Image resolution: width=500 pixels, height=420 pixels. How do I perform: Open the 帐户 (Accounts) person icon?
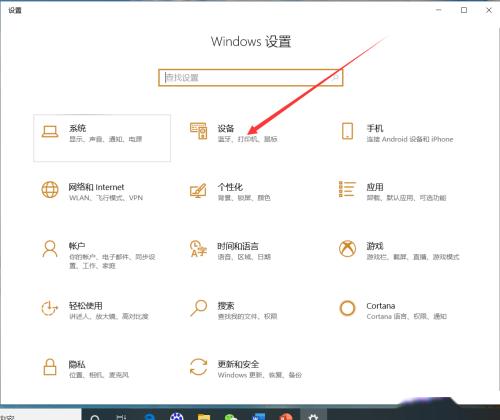(50, 249)
